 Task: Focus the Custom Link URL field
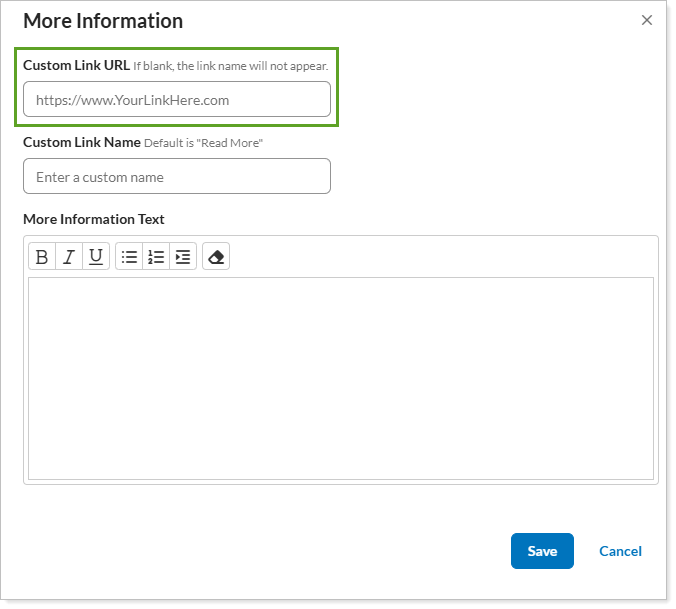pyautogui.click(x=177, y=100)
